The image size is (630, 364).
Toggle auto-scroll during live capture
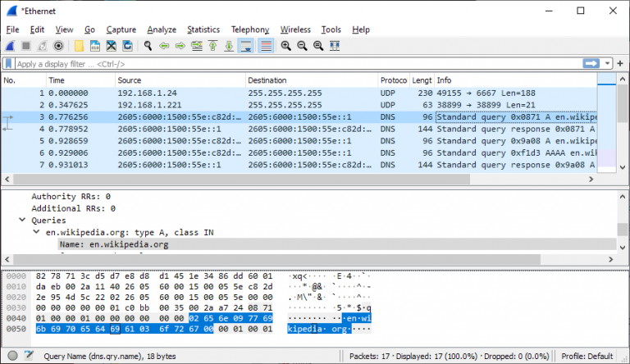(245, 46)
